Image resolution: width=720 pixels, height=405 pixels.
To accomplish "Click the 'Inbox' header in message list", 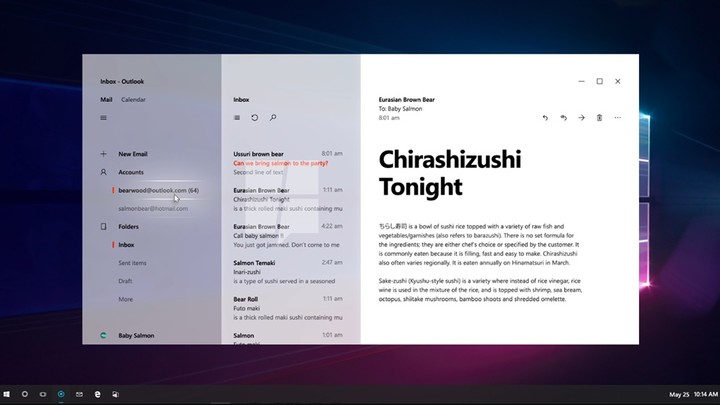I will click(x=241, y=100).
